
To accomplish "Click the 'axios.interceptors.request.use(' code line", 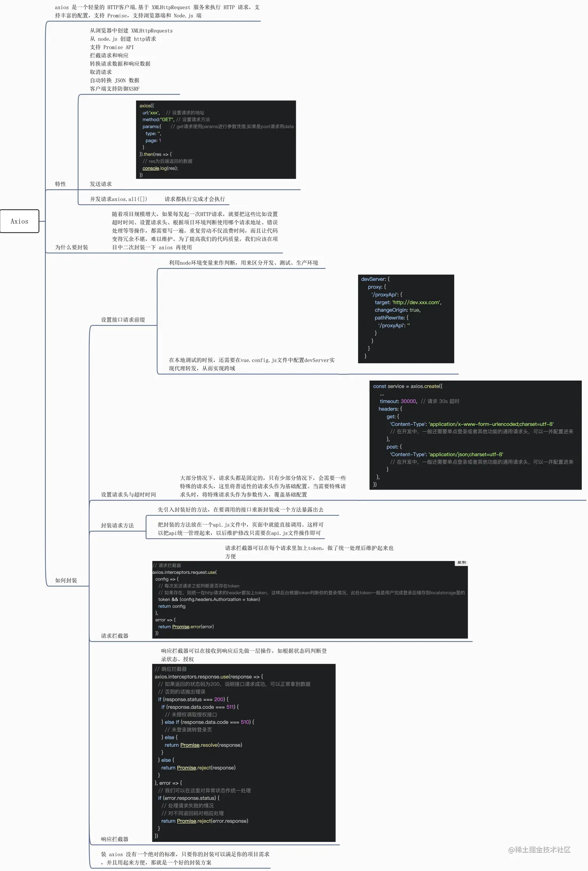I will 184,573.
